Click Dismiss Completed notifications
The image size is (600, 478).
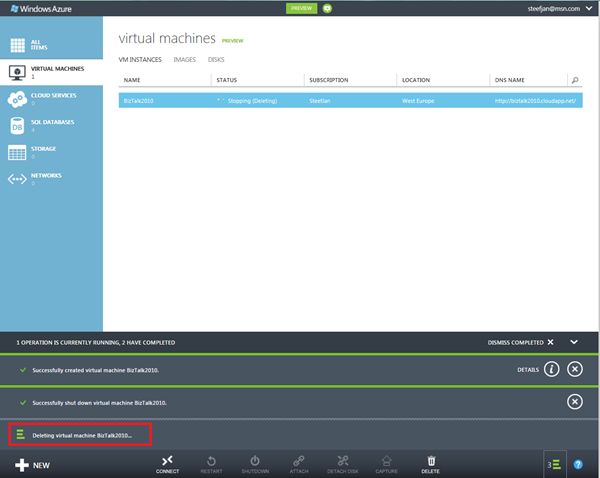pyautogui.click(x=520, y=342)
